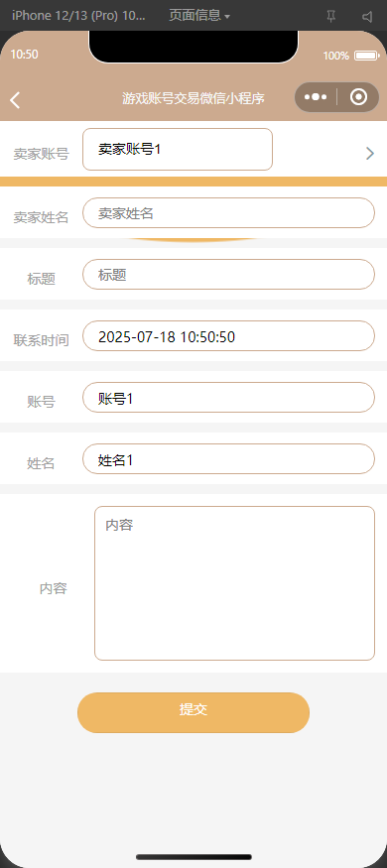Tap the battery indicator in status bar
387x868 pixels.
point(366,56)
